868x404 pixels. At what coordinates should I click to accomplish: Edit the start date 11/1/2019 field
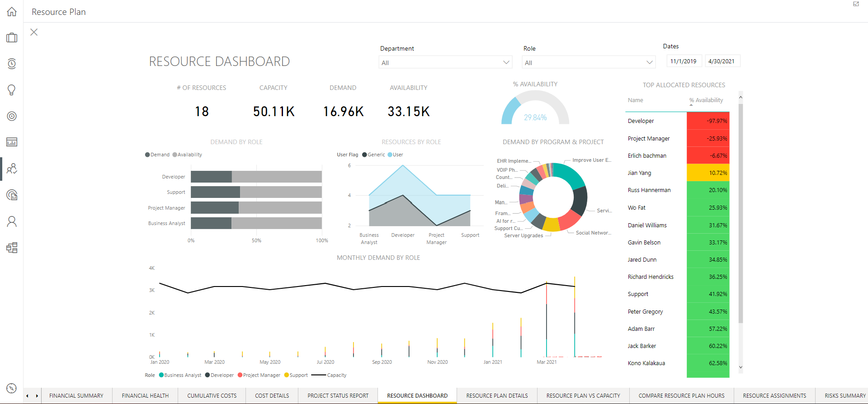click(684, 61)
